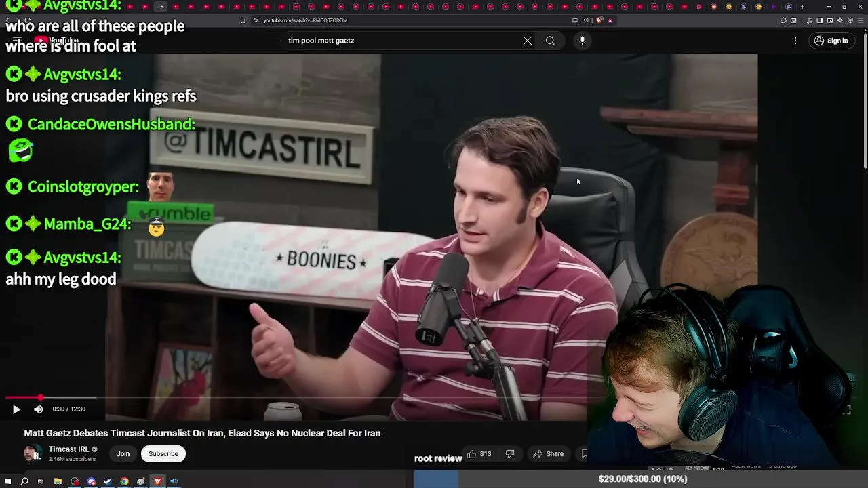Click the Join channel membership button
This screenshot has width=868, height=488.
tap(123, 454)
